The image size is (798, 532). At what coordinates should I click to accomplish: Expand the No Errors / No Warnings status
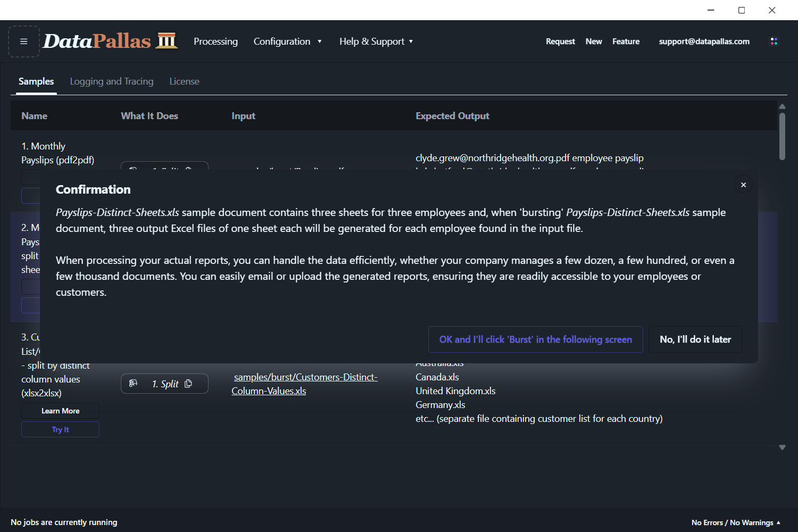pyautogui.click(x=736, y=522)
